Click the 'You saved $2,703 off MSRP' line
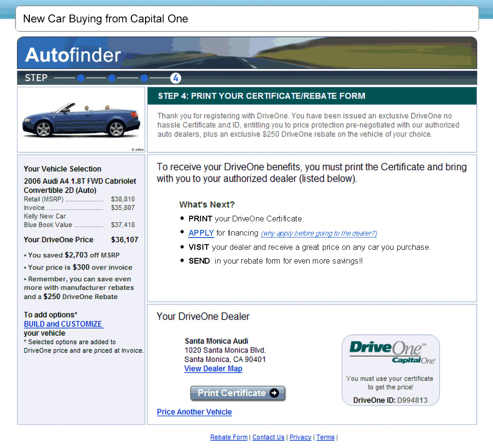This screenshot has width=493, height=448. (x=72, y=255)
